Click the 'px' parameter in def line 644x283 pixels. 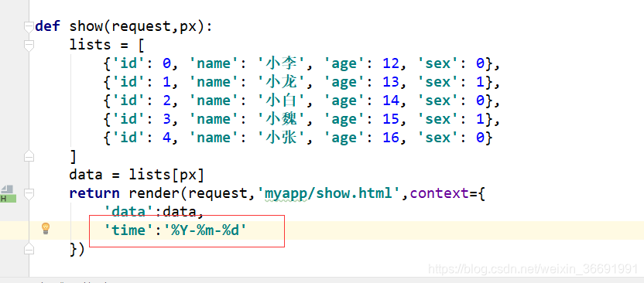[188, 27]
